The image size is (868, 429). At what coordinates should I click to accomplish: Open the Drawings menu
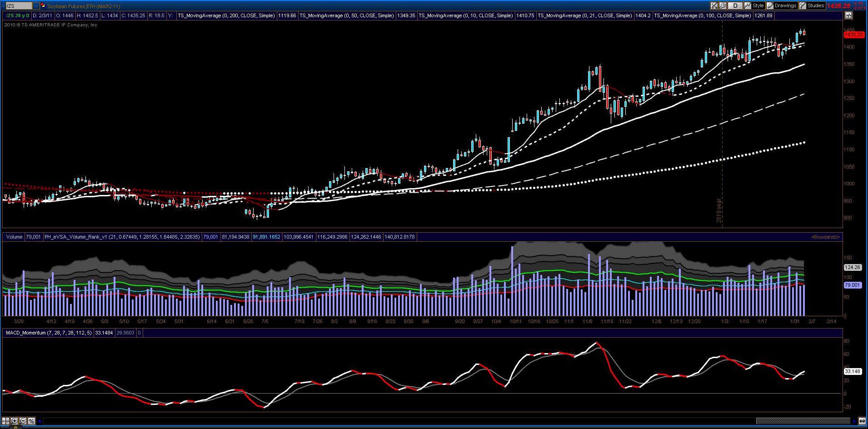pos(782,6)
